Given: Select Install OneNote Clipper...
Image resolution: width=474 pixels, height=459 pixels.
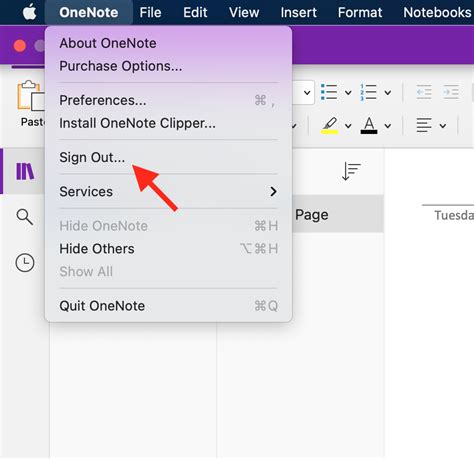Looking at the screenshot, I should (168, 123).
